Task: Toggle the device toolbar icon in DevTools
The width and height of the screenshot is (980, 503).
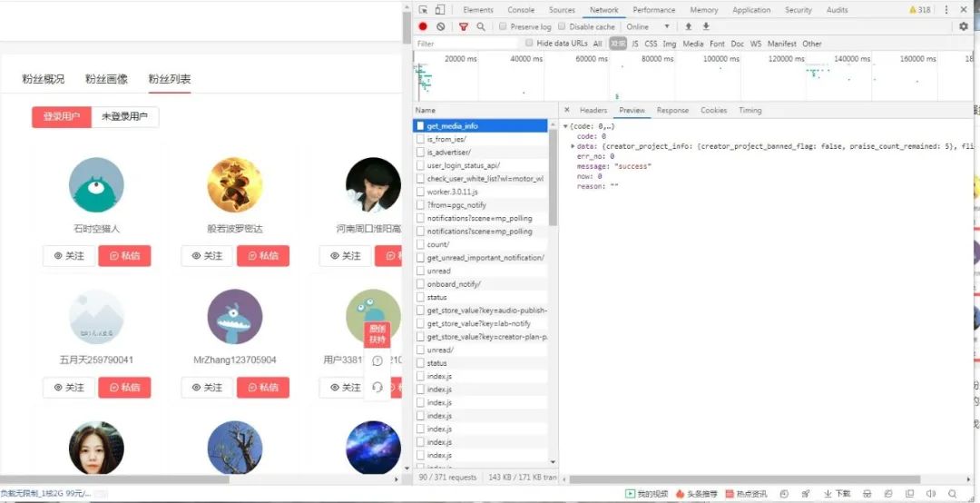Action: click(439, 9)
